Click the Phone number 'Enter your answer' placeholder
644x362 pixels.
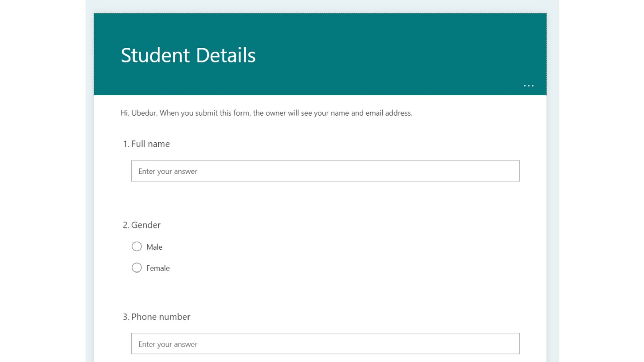[x=168, y=344]
